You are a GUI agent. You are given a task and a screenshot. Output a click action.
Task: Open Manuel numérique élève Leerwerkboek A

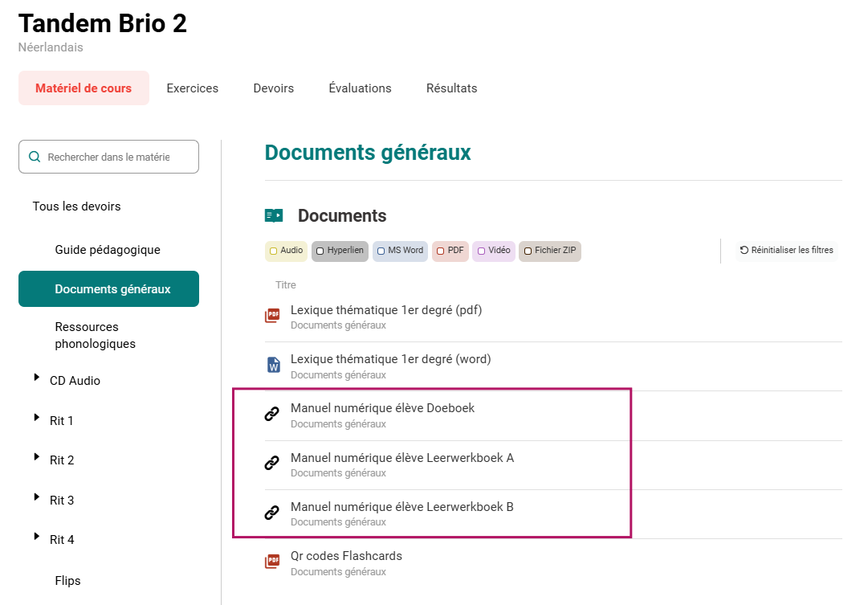402,458
